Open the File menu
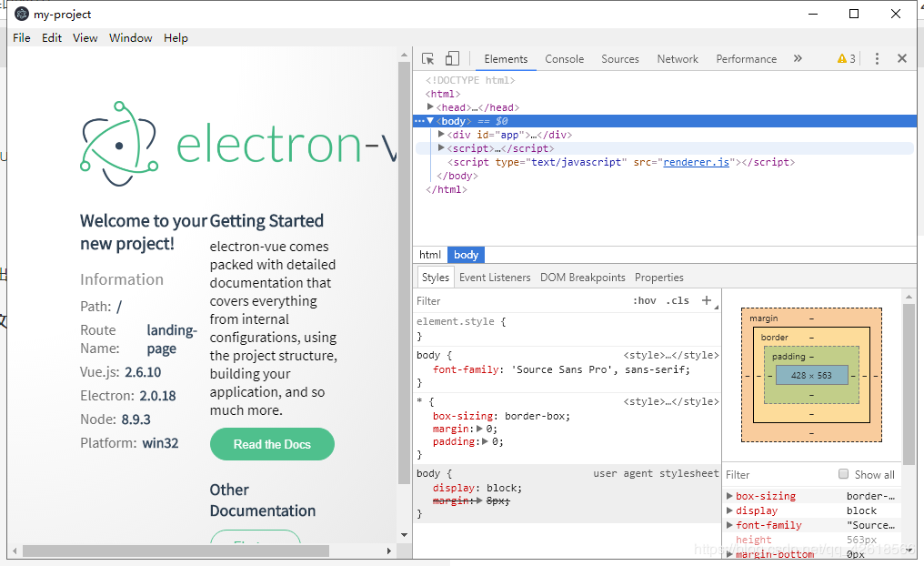Viewport: 924px width, 566px height. point(21,37)
